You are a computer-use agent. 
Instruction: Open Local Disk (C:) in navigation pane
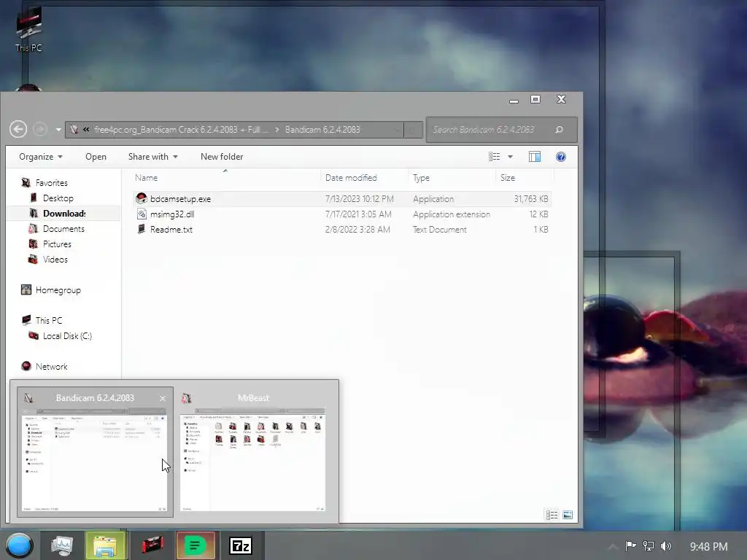coord(67,335)
